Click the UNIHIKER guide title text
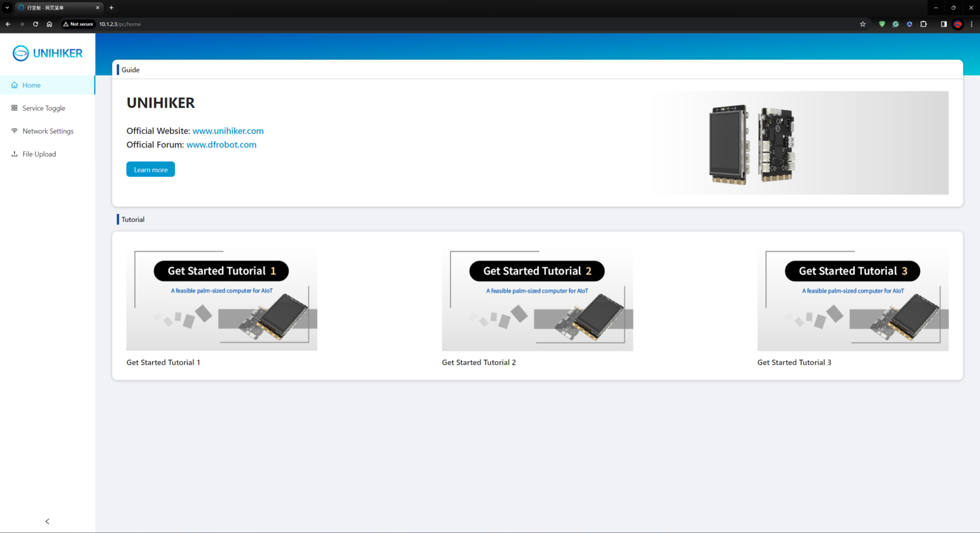The height and width of the screenshot is (533, 980). click(160, 103)
